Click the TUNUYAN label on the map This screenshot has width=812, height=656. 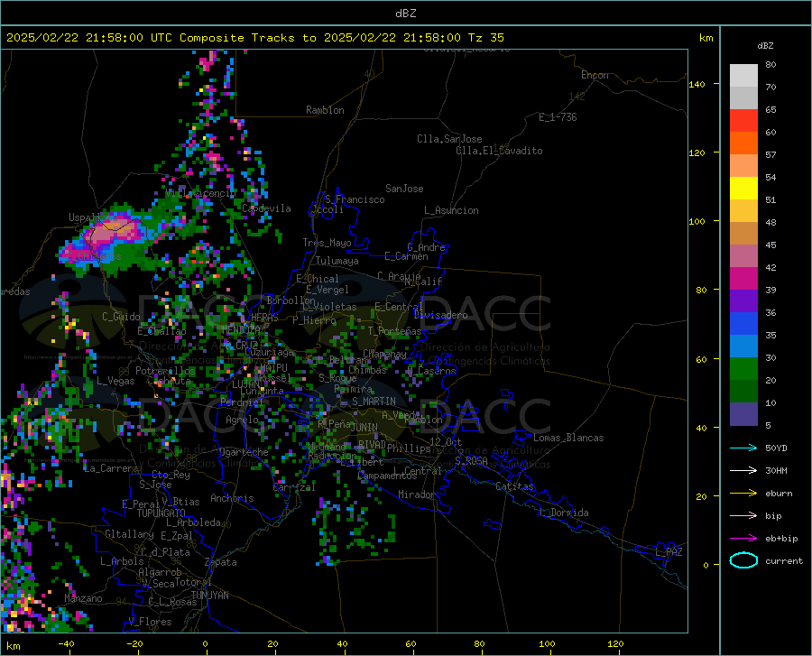coord(209,595)
